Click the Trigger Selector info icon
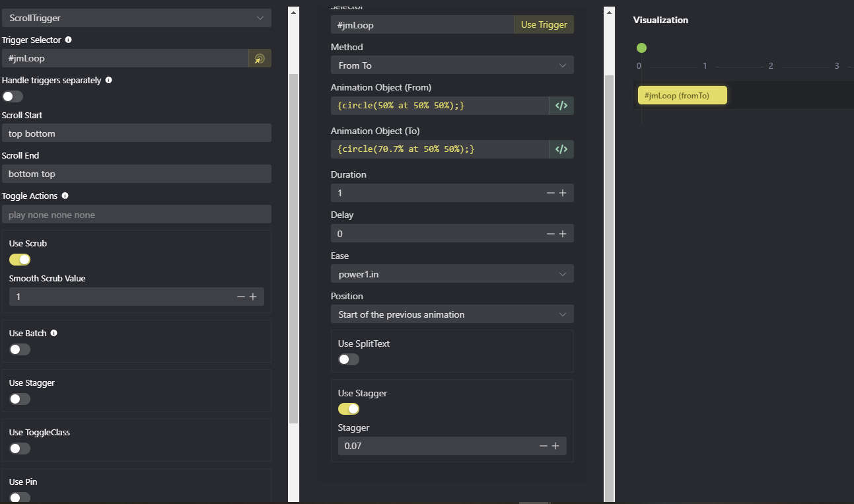 tap(69, 40)
